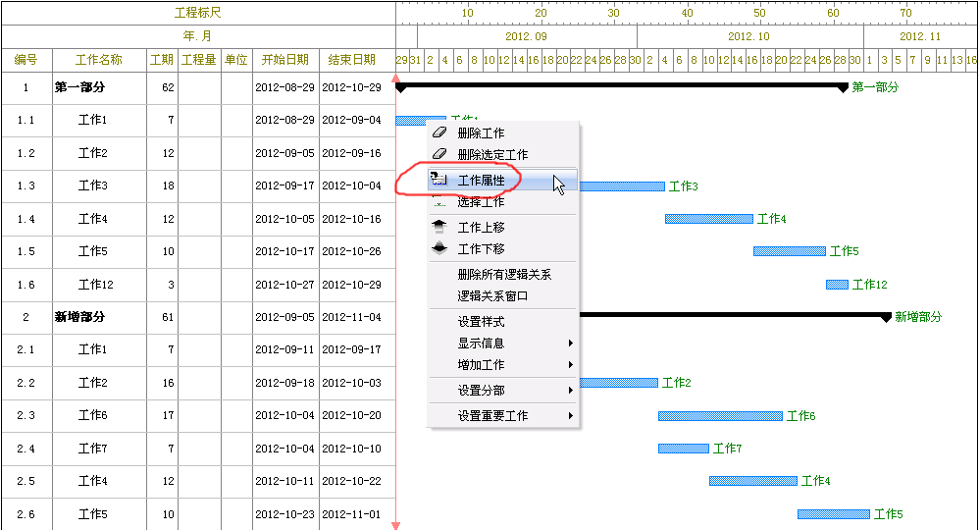
Task: Click the selection icon beside 选择工作
Action: tap(439, 202)
